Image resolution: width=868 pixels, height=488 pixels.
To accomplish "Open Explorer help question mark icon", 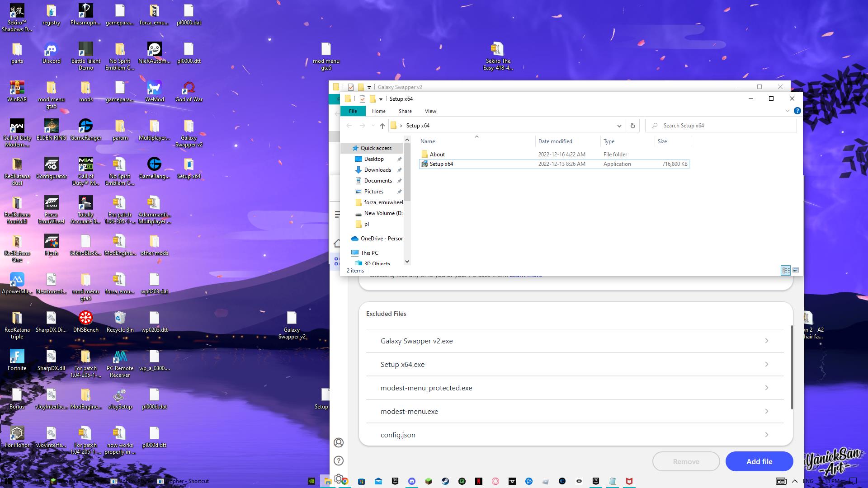I will [x=797, y=111].
